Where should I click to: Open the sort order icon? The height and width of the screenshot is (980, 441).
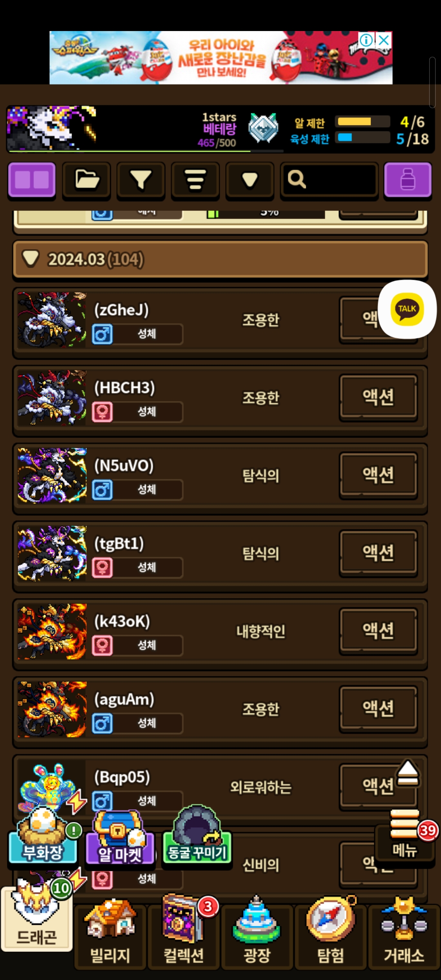pyautogui.click(x=195, y=180)
